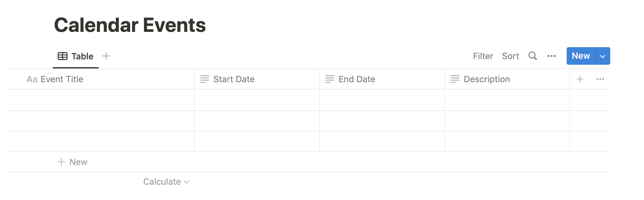Screen dimensions: 644x200
Task: Add a new row at table bottom
Action: click(72, 162)
